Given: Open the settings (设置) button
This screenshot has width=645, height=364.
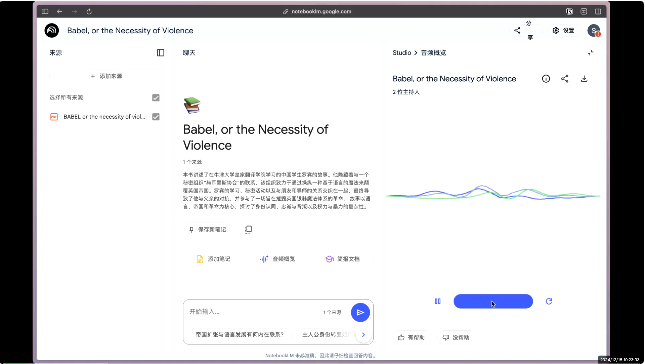Looking at the screenshot, I should [564, 30].
